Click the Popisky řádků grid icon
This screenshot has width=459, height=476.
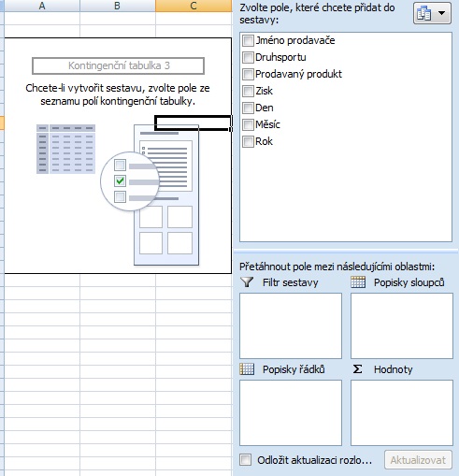[x=247, y=369]
